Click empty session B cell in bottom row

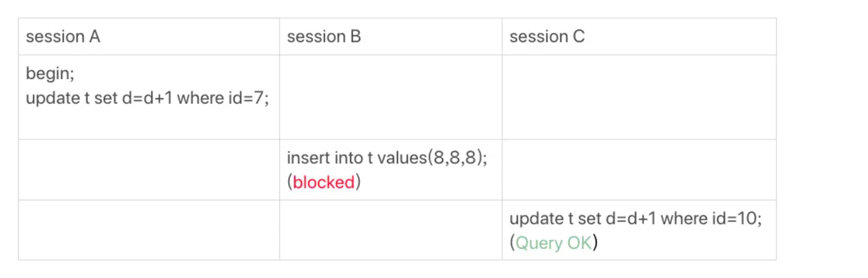point(390,230)
